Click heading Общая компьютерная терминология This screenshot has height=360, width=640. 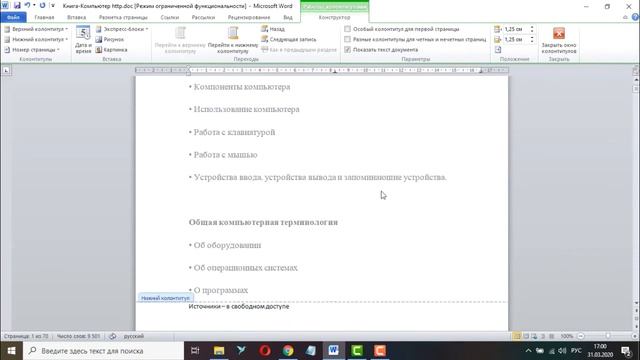(263, 222)
